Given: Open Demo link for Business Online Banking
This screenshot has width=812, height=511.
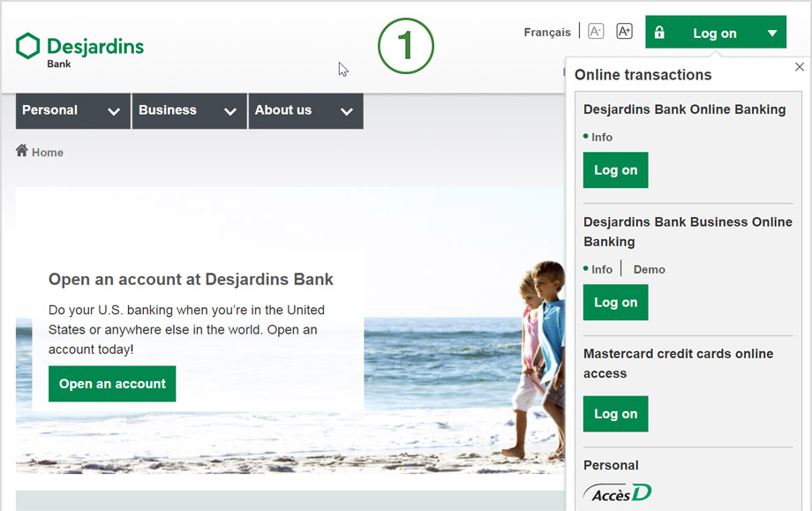Looking at the screenshot, I should 650,270.
